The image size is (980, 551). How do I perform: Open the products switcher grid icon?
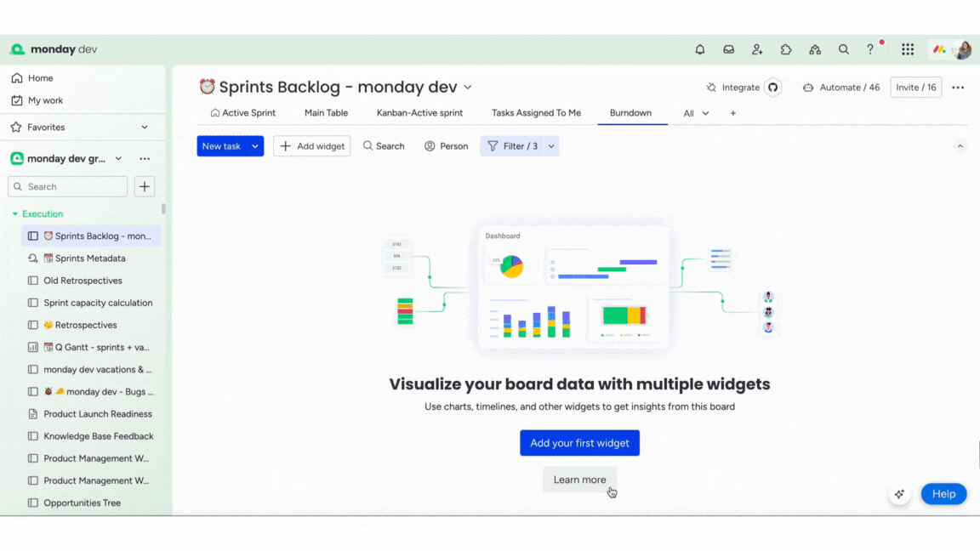click(x=908, y=50)
